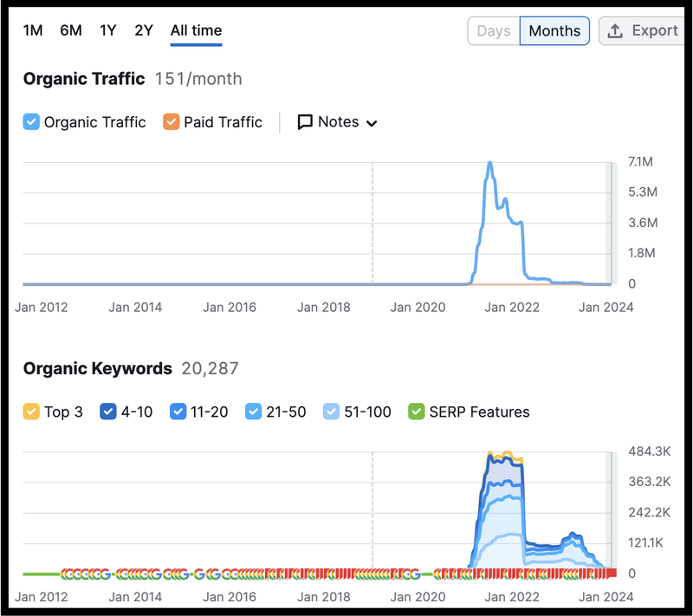Toggle the 51-100 positions checkbox
The width and height of the screenshot is (693, 616).
coord(330,412)
